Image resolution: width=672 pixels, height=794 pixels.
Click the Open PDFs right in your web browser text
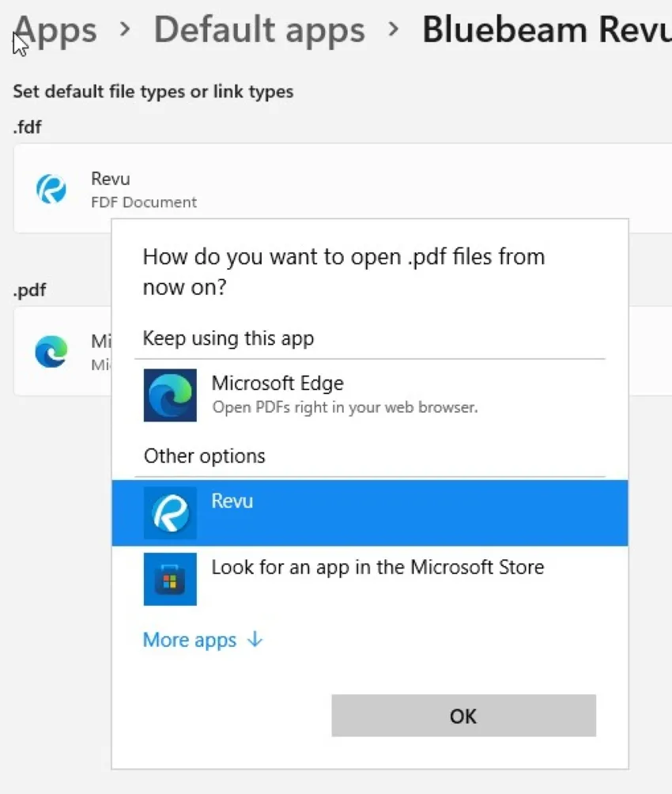[x=345, y=408]
